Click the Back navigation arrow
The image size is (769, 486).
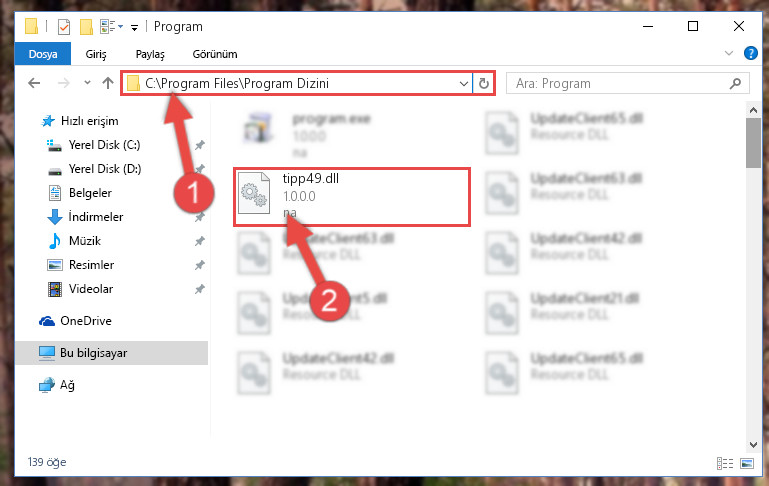click(x=34, y=83)
